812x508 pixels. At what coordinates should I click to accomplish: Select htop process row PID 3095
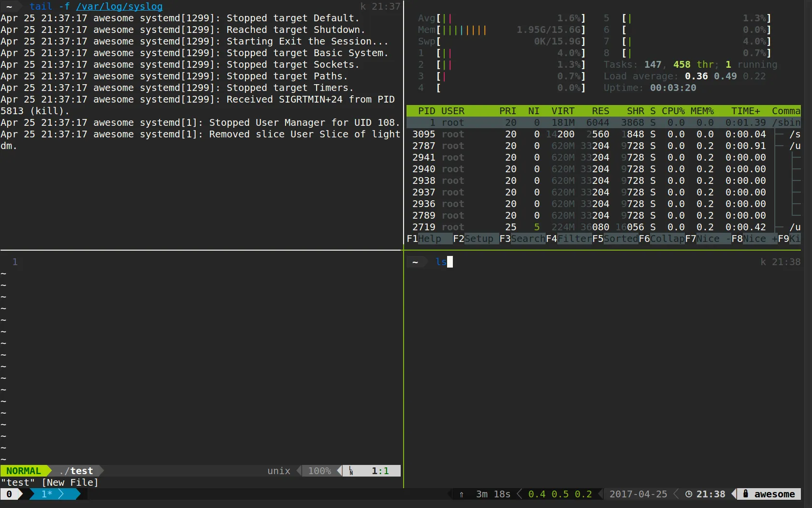pyautogui.click(x=604, y=134)
